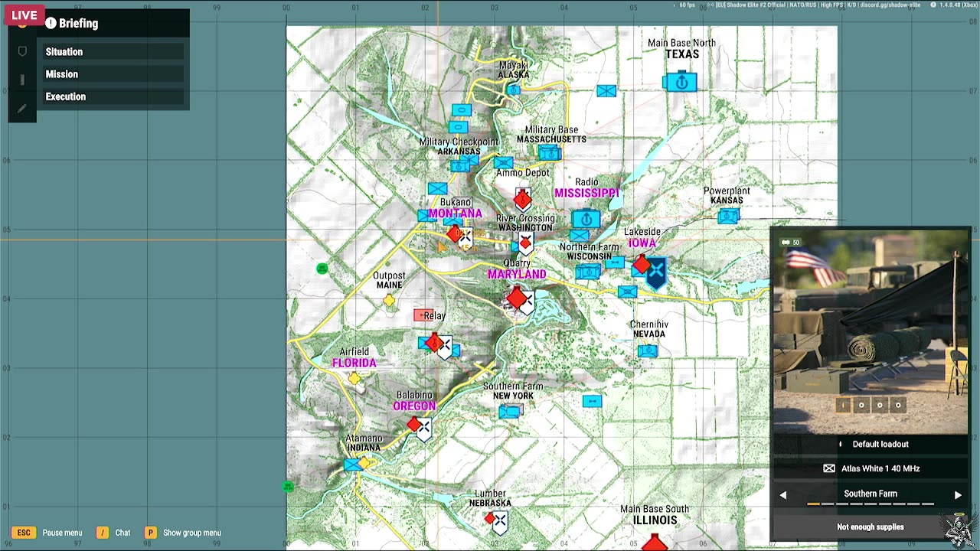Viewport: 980px width, 551px height.
Task: Click the Chernihiv NEVADA base marker
Action: coord(648,350)
